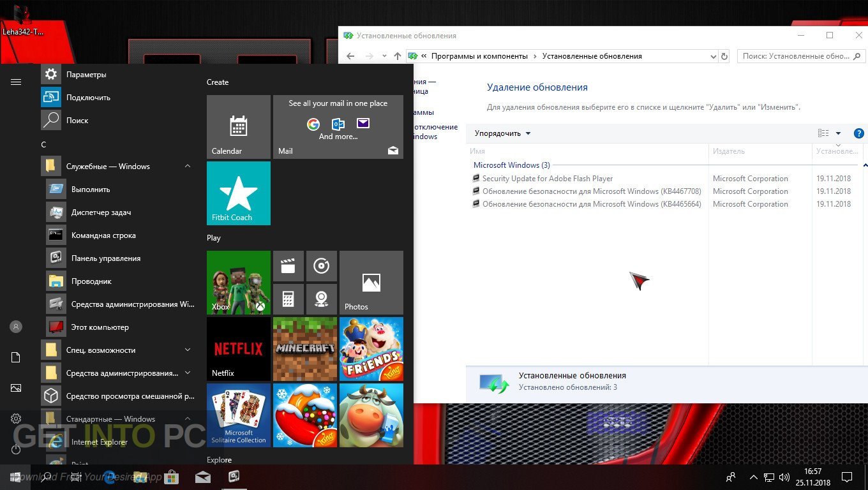Go back in Installed Updates window
Image resolution: width=868 pixels, height=490 pixels.
350,56
